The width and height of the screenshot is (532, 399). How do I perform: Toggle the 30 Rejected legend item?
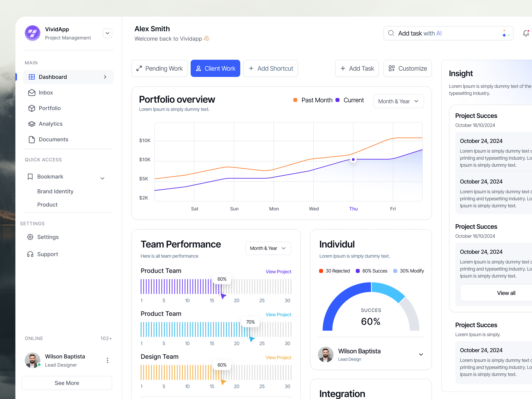[335, 271]
